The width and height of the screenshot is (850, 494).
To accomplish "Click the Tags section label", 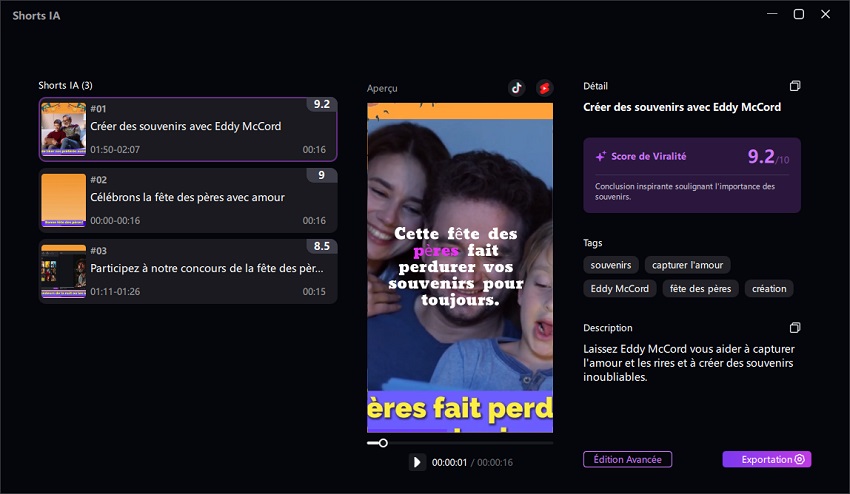I will click(593, 243).
